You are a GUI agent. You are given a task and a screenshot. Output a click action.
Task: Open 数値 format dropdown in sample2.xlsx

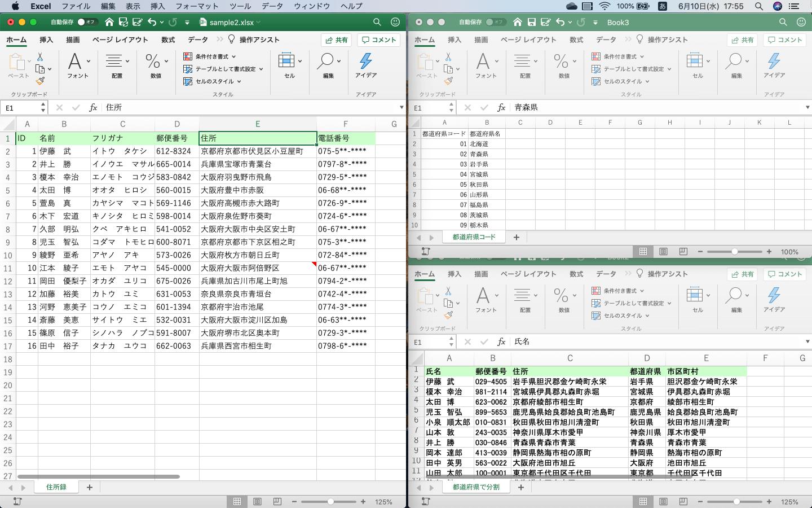point(166,60)
